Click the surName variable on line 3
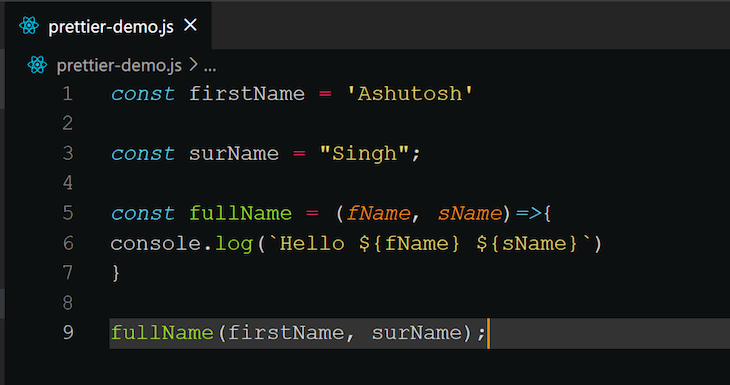 click(x=234, y=154)
